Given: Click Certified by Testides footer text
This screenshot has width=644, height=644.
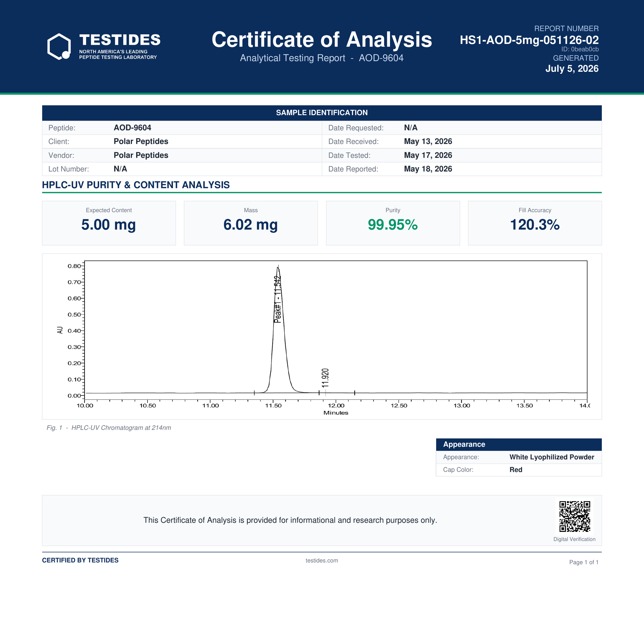Looking at the screenshot, I should pos(80,560).
